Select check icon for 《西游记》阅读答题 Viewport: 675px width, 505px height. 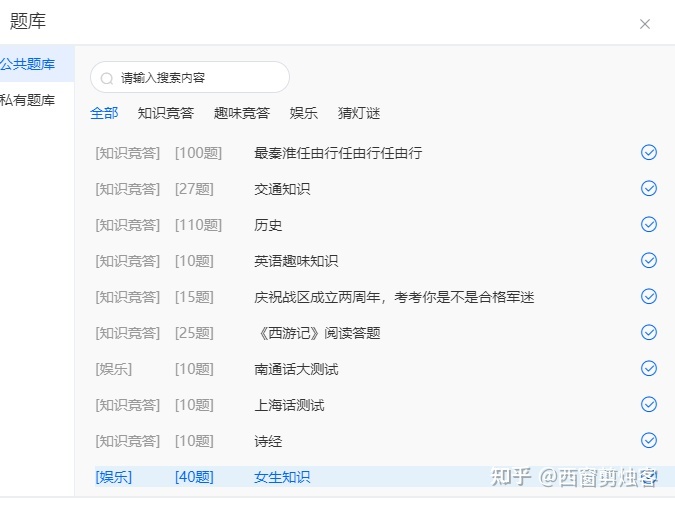pos(649,332)
